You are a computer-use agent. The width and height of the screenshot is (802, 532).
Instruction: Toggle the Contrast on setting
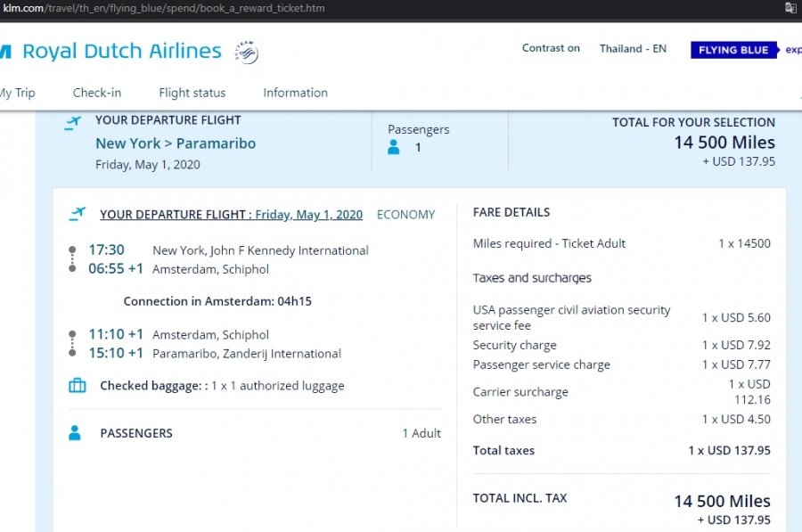(551, 48)
